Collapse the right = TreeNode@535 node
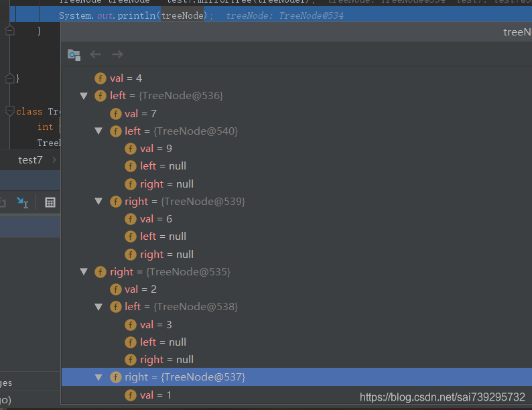 [84, 272]
